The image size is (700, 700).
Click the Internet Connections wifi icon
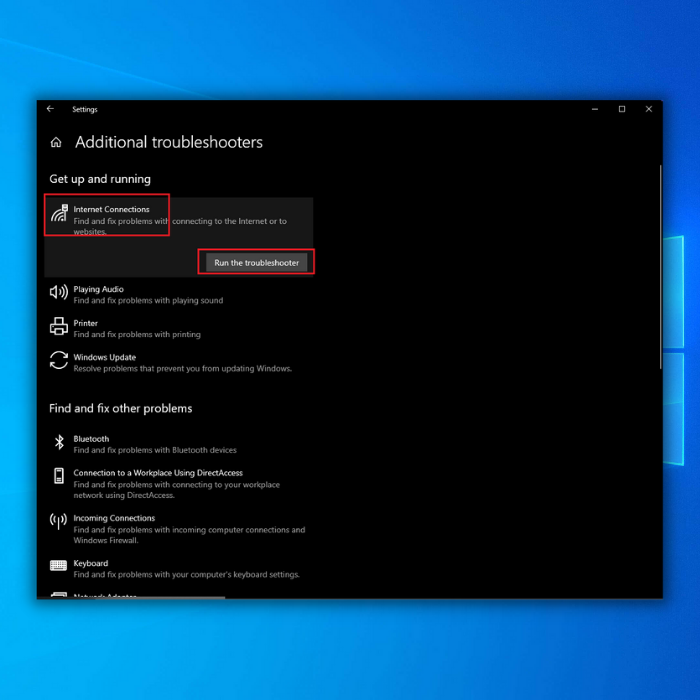59,213
